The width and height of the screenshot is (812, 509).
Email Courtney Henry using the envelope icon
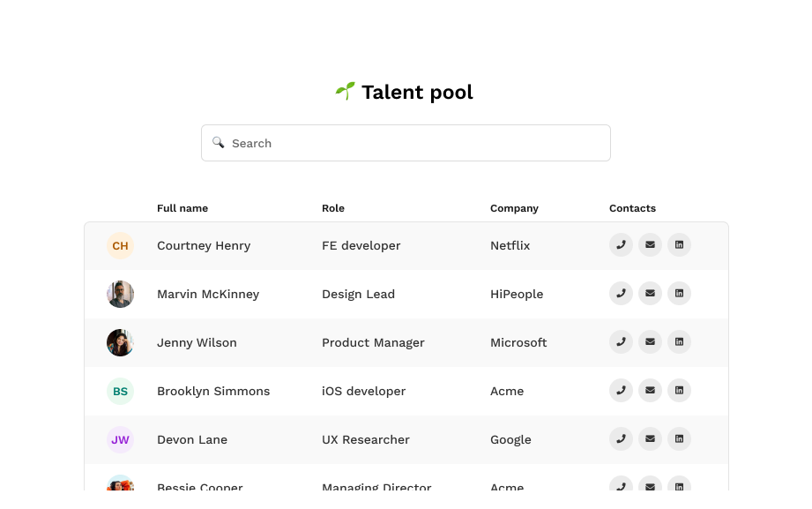650,245
